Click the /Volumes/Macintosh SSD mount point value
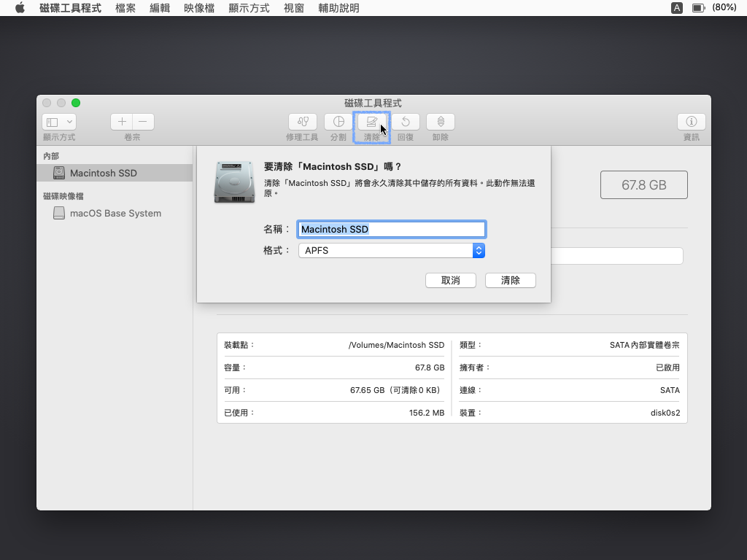 396,345
